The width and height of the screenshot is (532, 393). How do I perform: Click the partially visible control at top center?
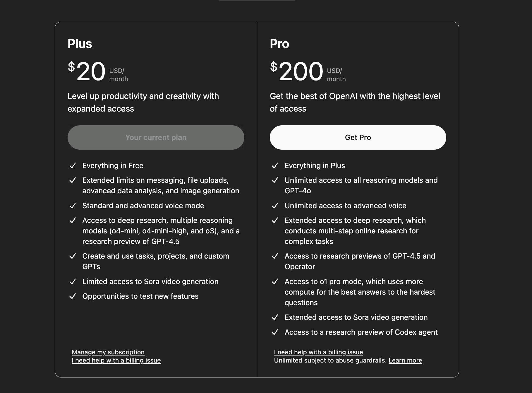coord(257,1)
